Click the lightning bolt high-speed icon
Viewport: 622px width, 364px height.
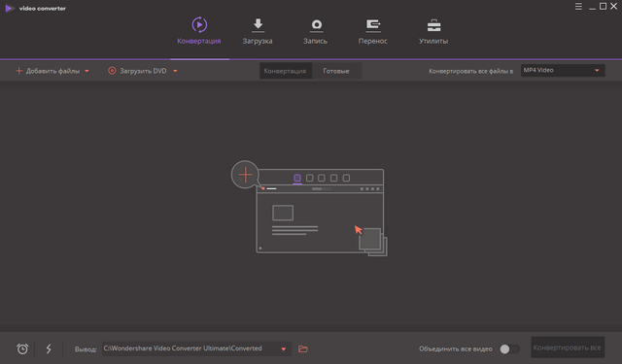(49, 348)
